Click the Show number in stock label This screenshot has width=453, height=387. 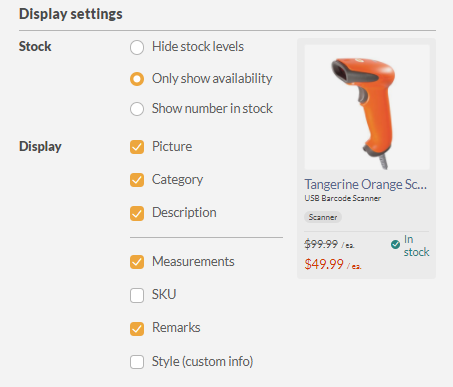212,109
